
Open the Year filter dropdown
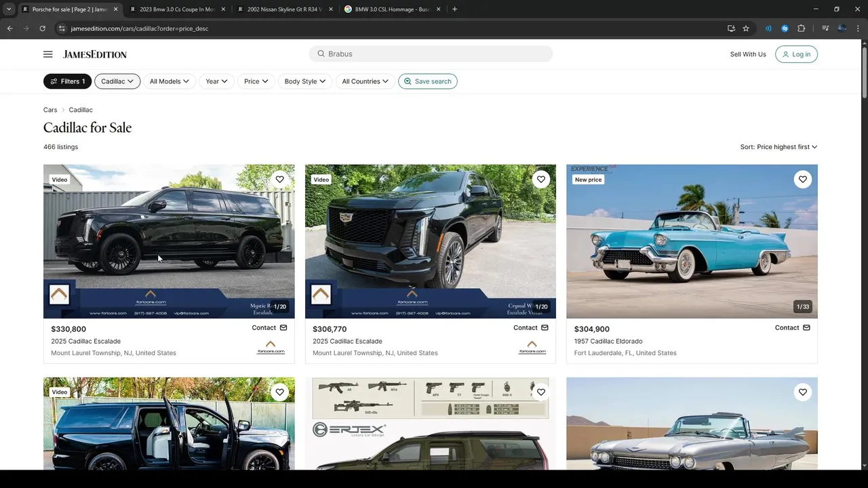click(216, 81)
